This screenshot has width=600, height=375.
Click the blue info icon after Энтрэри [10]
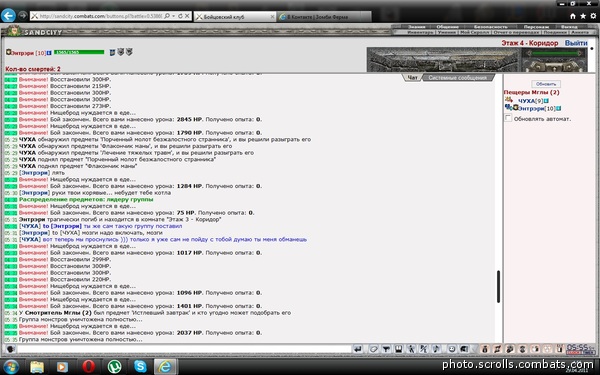coord(49,53)
